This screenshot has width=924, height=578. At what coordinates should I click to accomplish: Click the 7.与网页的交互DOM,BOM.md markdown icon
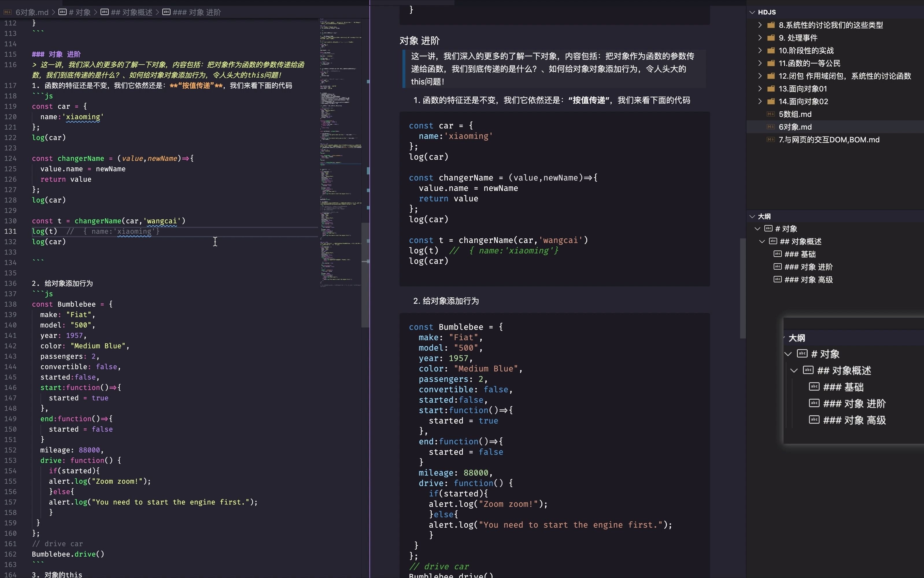pos(771,139)
